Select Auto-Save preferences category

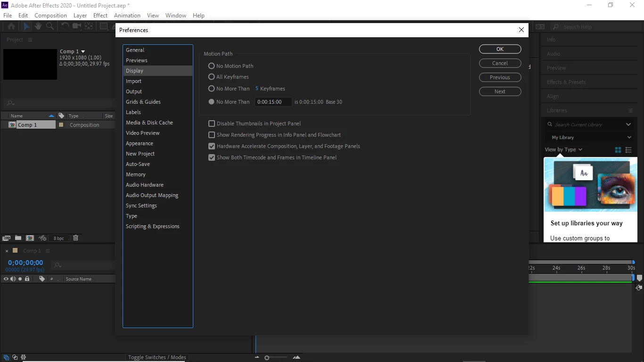[x=157, y=164]
